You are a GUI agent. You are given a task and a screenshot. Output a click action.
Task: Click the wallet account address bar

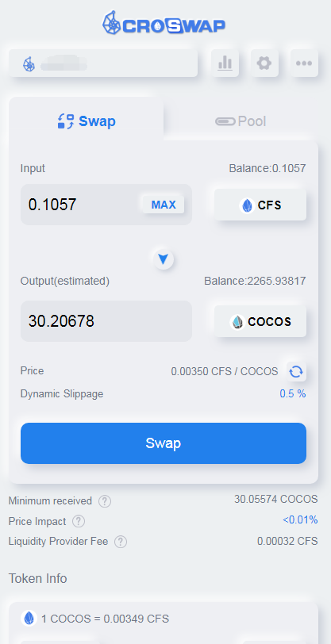103,63
